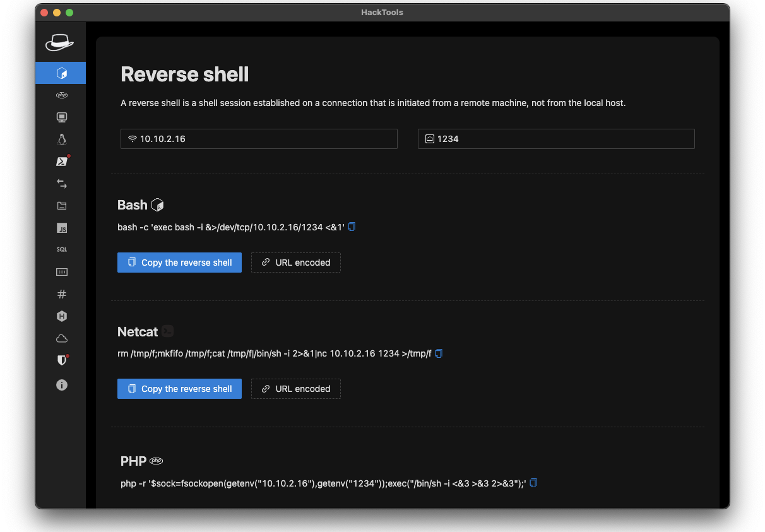765x532 pixels.
Task: Open the keyboard-style sidebar section
Action: click(61, 272)
